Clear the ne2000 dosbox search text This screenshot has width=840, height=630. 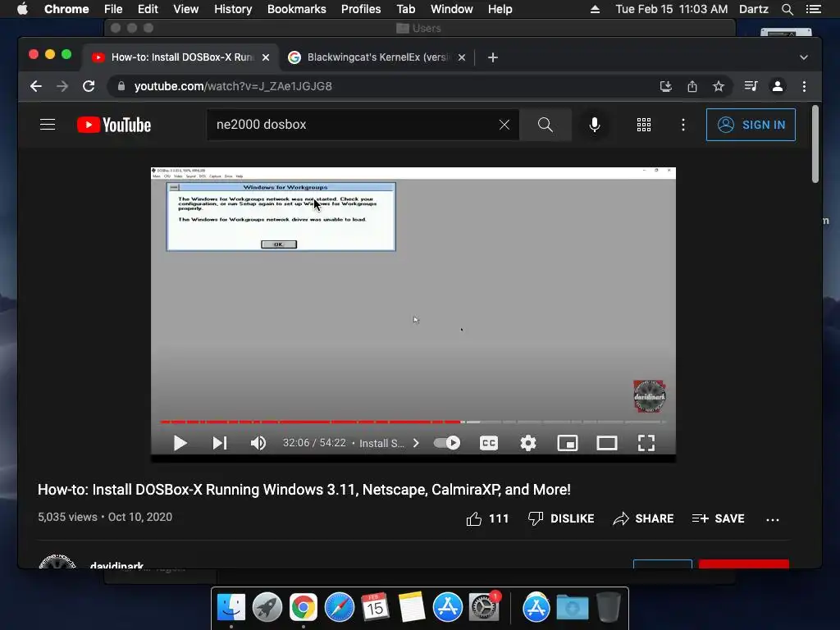(x=504, y=125)
